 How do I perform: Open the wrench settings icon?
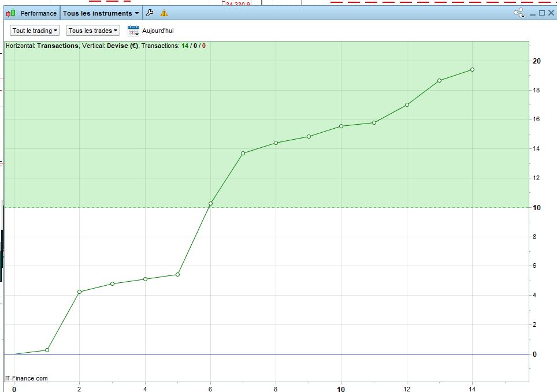[150, 13]
